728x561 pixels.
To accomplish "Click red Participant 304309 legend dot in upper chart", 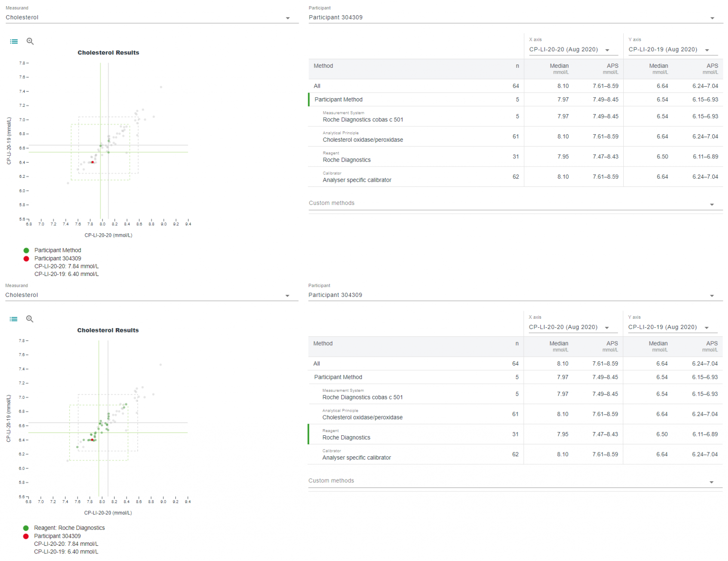I will (x=26, y=258).
